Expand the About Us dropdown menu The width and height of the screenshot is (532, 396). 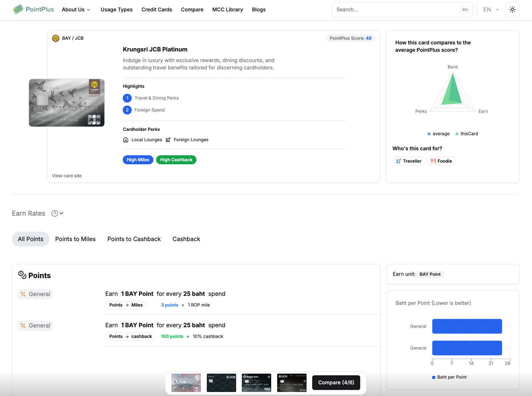(76, 10)
